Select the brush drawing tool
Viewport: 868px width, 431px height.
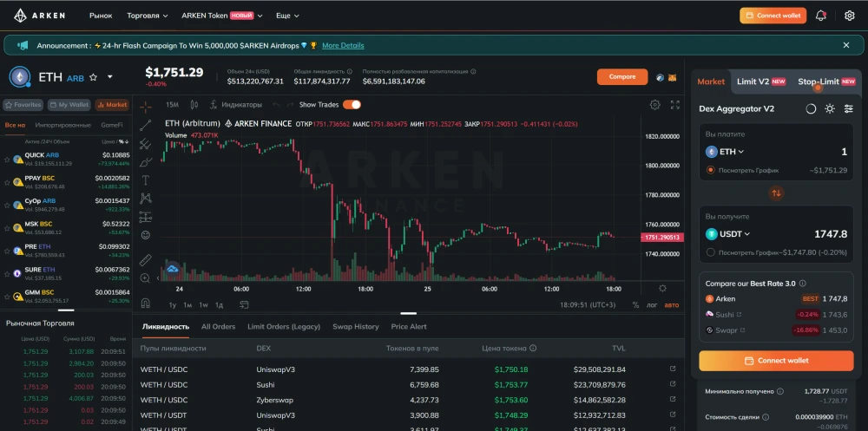click(146, 162)
